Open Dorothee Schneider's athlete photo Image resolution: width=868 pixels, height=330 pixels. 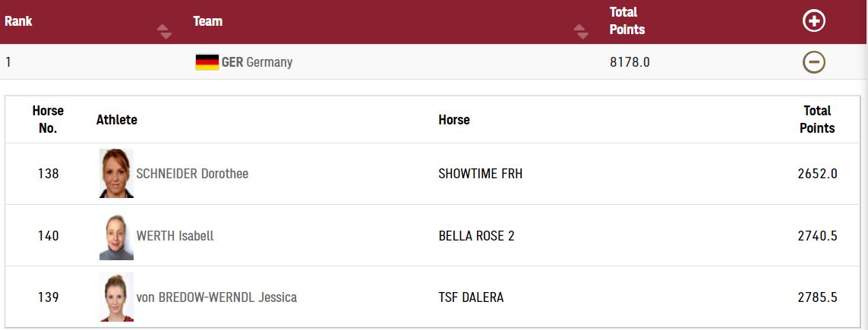(x=116, y=174)
